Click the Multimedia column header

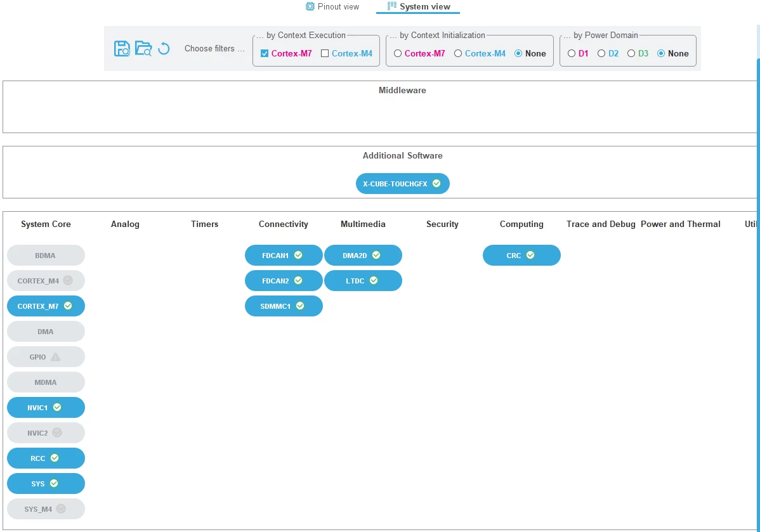tap(363, 224)
